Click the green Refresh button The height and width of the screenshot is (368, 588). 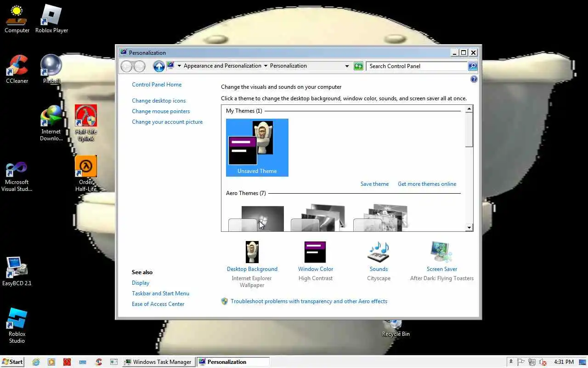click(x=358, y=66)
